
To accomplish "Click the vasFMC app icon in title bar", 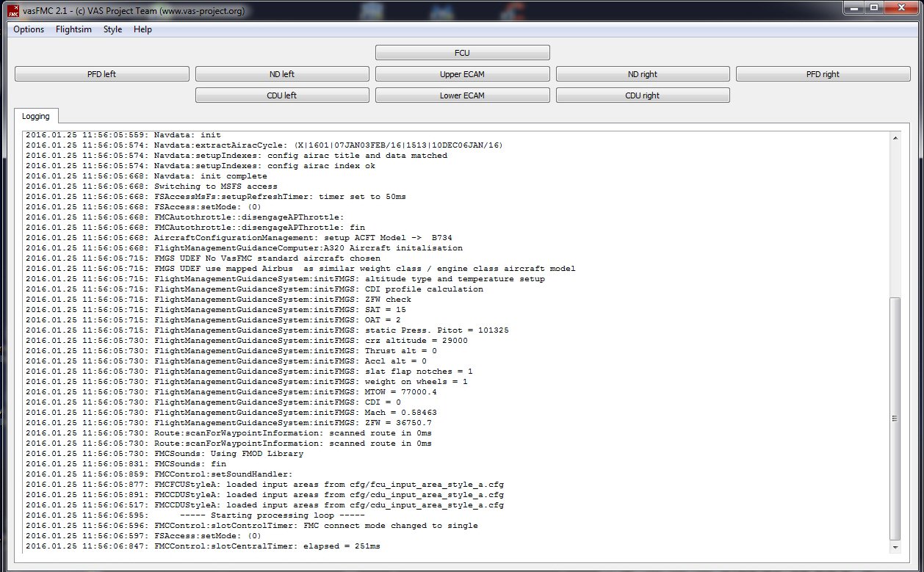I will (x=13, y=10).
